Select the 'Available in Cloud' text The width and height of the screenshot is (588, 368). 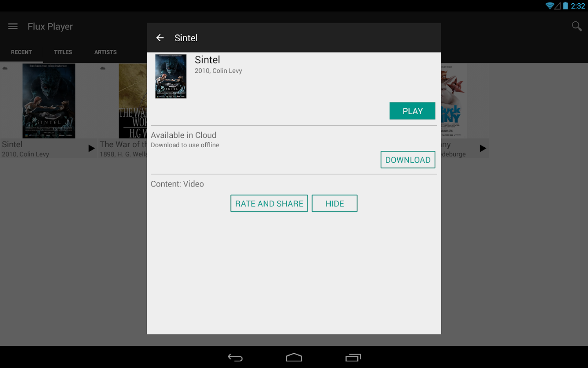183,135
